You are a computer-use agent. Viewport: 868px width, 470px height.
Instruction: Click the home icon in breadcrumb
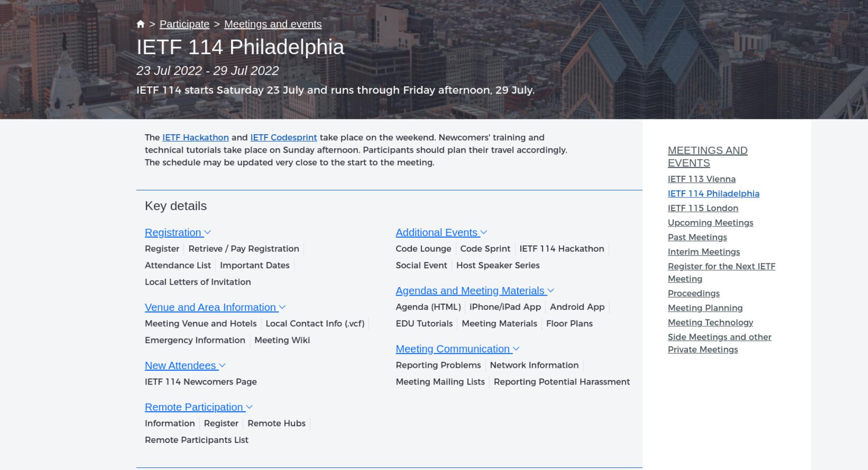(140, 24)
